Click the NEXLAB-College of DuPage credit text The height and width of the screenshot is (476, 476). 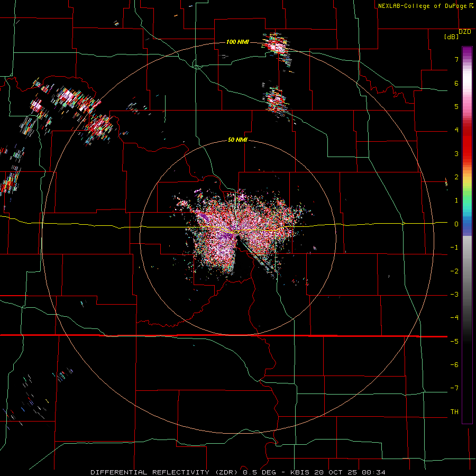(x=422, y=6)
